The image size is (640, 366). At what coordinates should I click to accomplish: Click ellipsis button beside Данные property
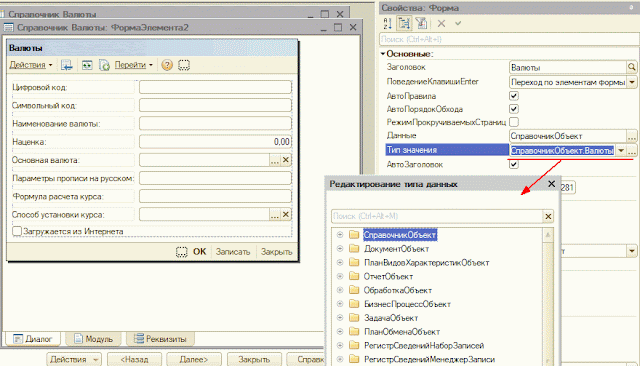coord(631,135)
